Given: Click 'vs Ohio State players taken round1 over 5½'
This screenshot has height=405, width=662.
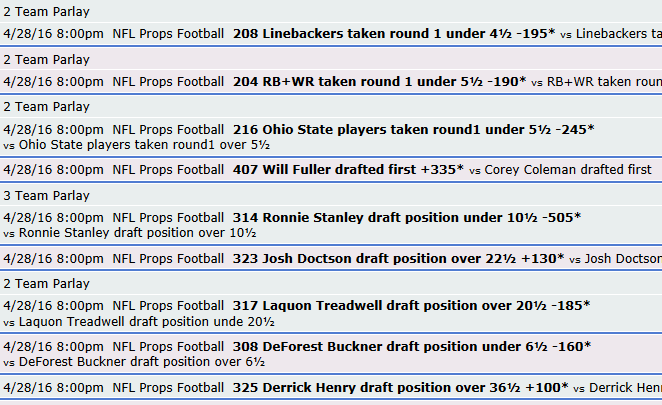Looking at the screenshot, I should point(137,145).
